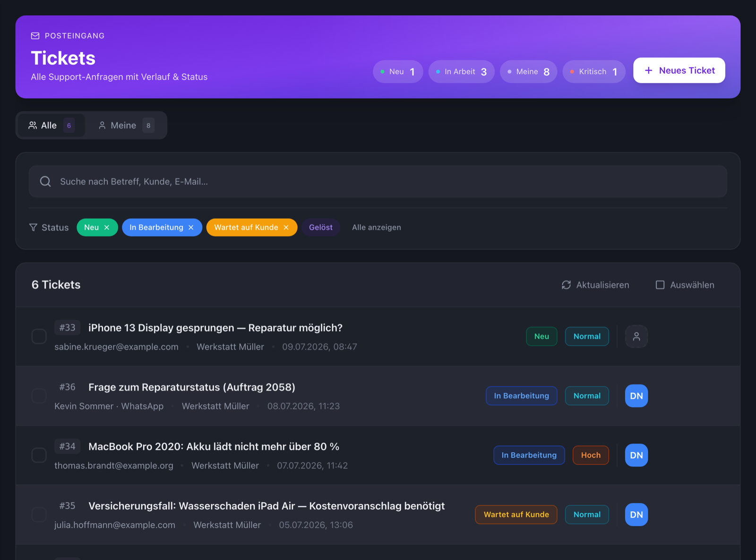Click In Bearbeitung badge on ticket #34

529,455
